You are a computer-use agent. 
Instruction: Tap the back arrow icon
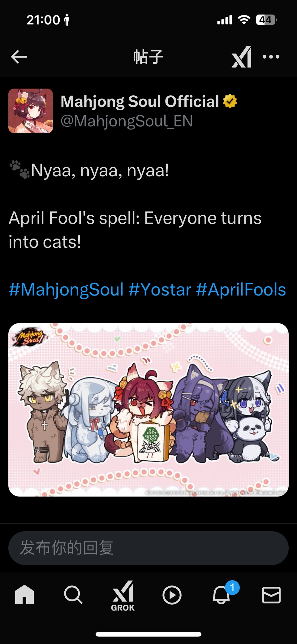tap(19, 57)
